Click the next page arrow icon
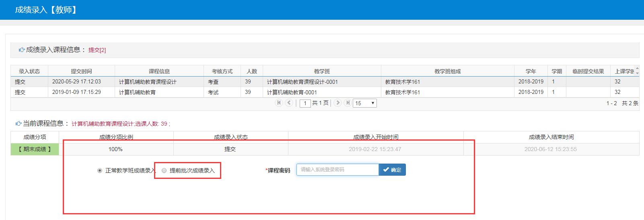644x220 pixels. coord(338,103)
